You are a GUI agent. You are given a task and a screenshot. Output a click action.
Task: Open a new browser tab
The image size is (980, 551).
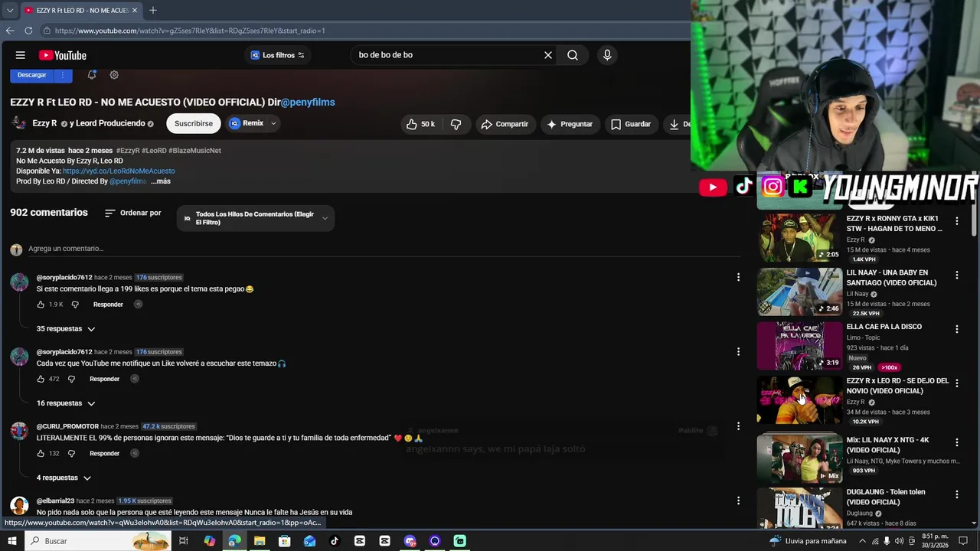coord(153,10)
